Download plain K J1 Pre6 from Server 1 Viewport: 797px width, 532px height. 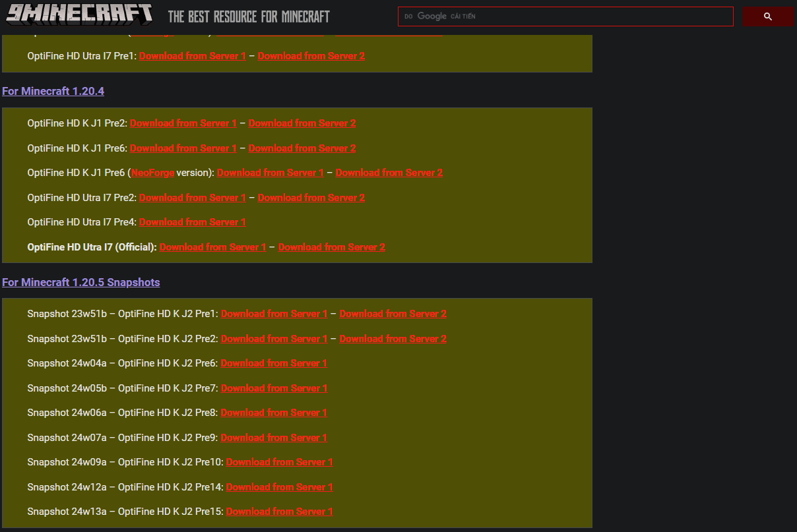point(183,148)
